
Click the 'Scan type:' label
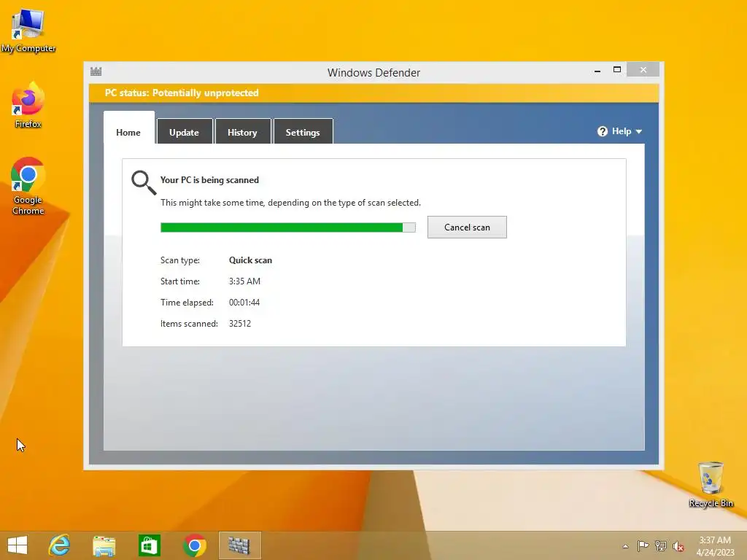click(x=180, y=260)
